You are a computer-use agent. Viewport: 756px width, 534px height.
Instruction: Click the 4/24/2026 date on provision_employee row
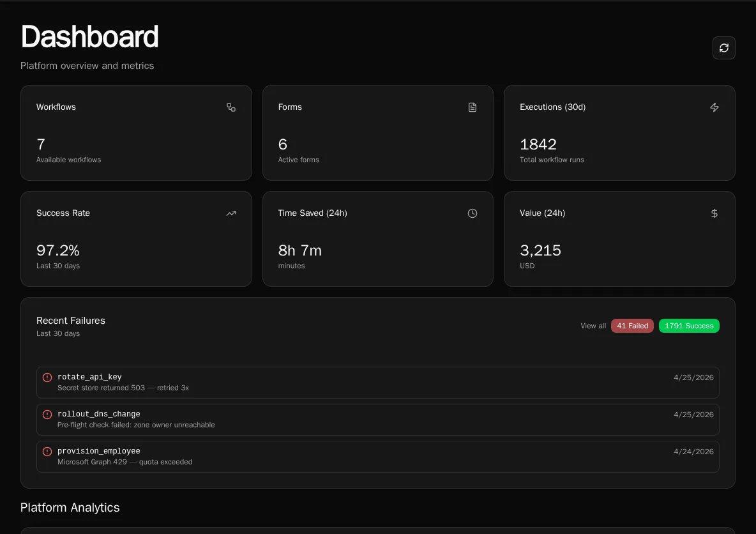(x=693, y=452)
